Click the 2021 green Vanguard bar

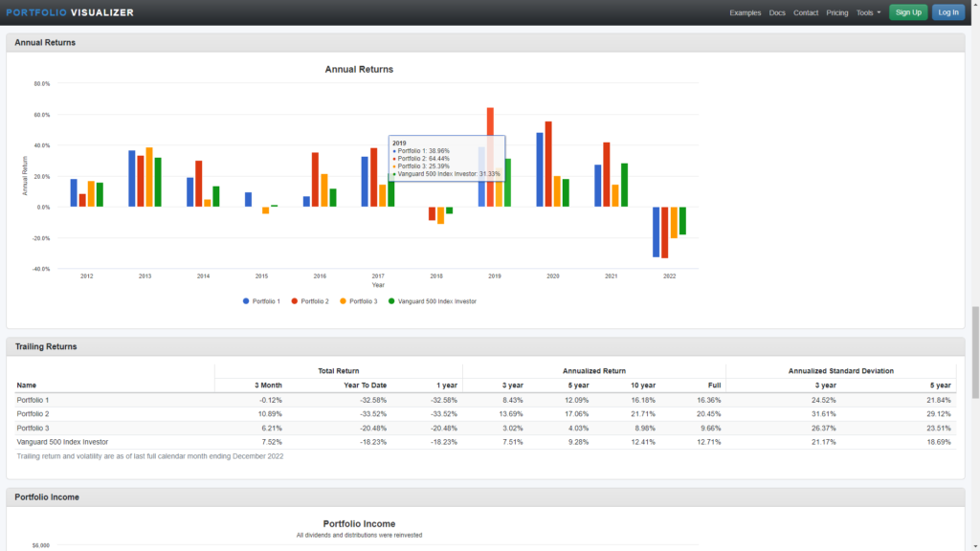(624, 185)
